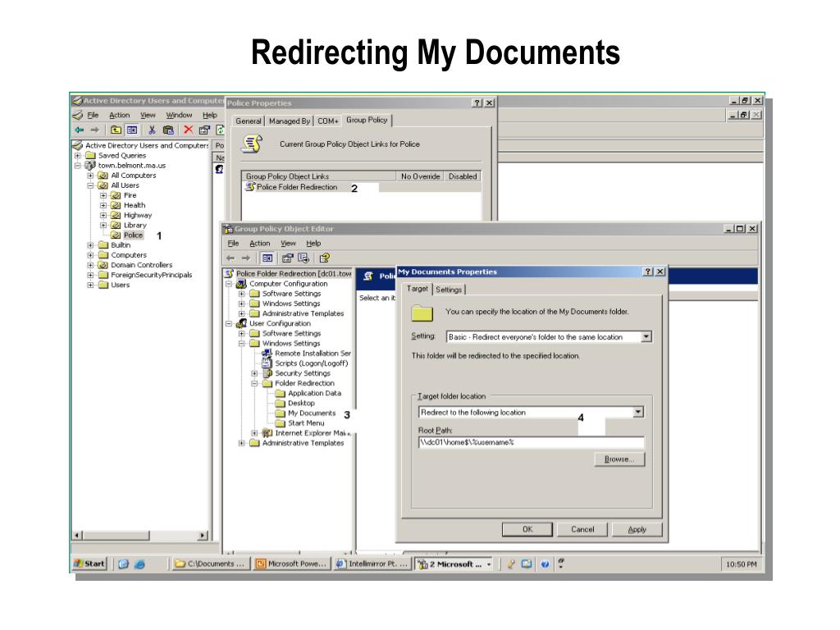Select Target tab in My Documents Properties
The image size is (840, 630).
[417, 289]
